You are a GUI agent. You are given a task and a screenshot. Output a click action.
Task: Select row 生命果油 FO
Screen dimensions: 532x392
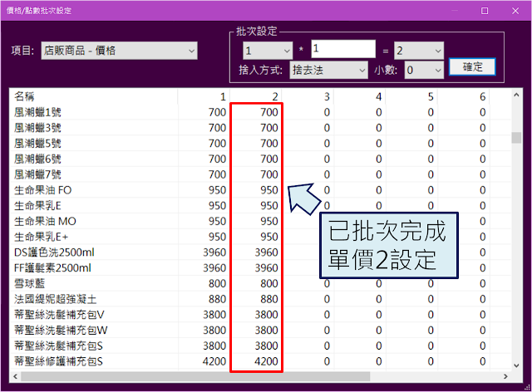pos(260,190)
